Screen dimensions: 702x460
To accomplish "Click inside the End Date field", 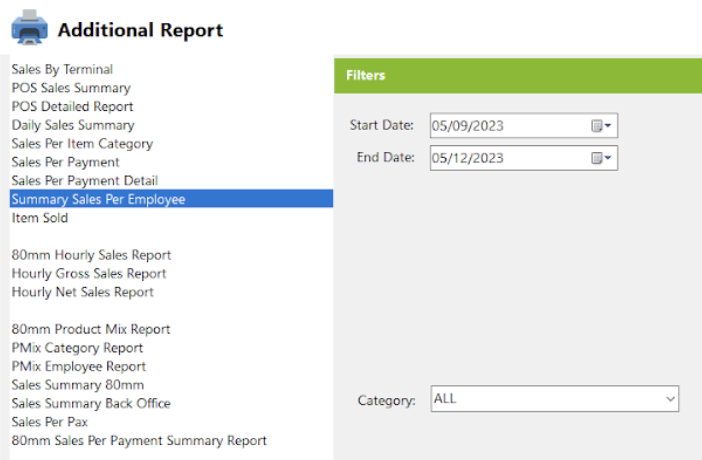I will 523,158.
